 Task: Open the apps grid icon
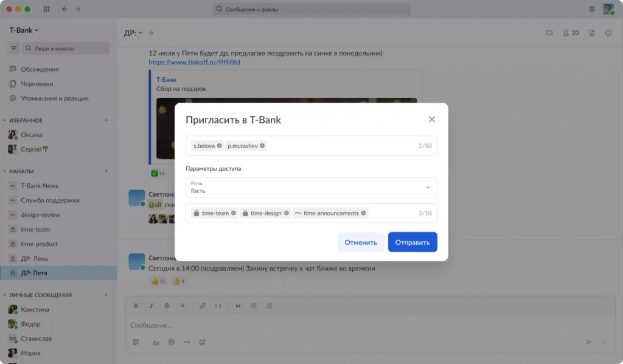pos(47,9)
